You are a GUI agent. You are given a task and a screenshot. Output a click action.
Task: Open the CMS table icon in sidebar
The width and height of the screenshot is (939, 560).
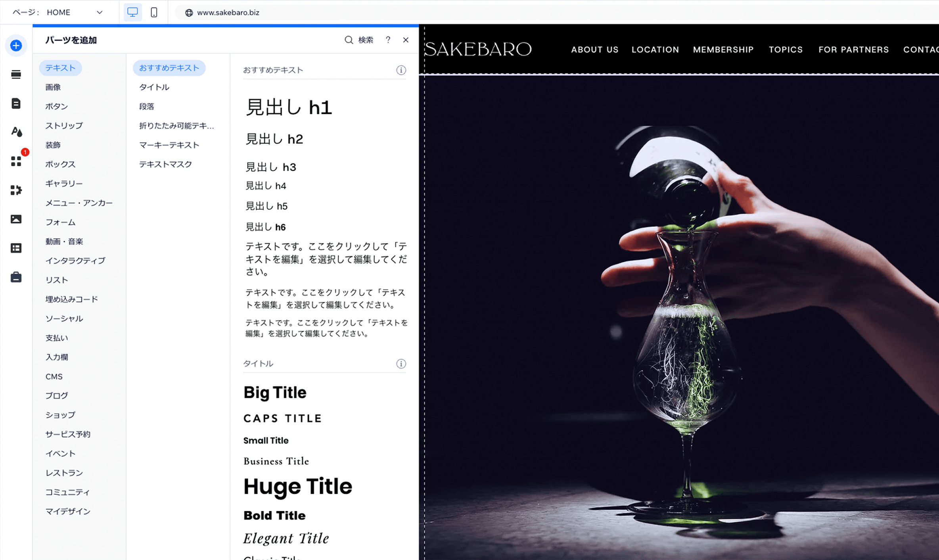coord(16,248)
